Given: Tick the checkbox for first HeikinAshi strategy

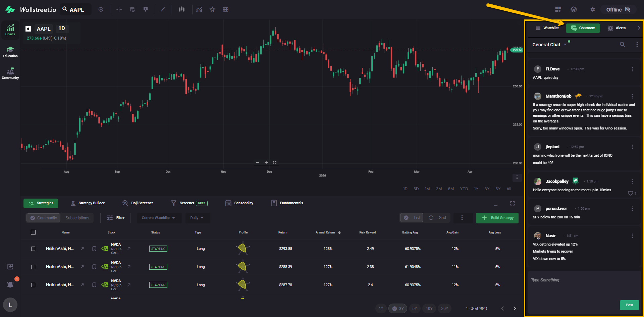Looking at the screenshot, I should (33, 249).
